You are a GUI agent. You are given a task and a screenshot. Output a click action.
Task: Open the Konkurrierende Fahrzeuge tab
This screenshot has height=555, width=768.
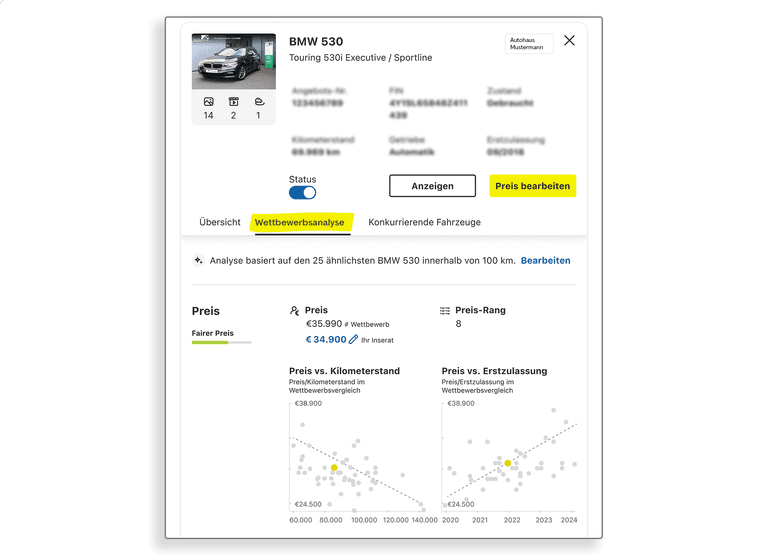[x=424, y=222]
